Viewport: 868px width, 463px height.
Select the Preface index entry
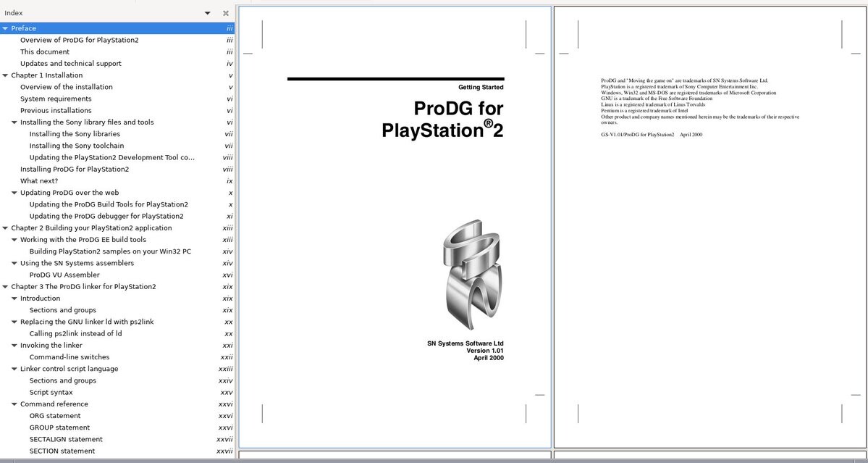pyautogui.click(x=117, y=28)
